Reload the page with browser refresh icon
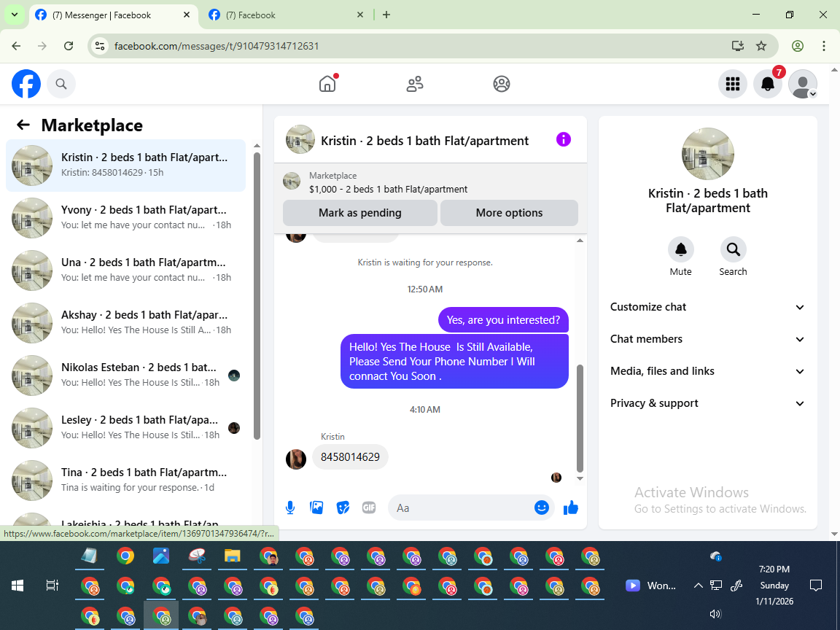 point(69,46)
